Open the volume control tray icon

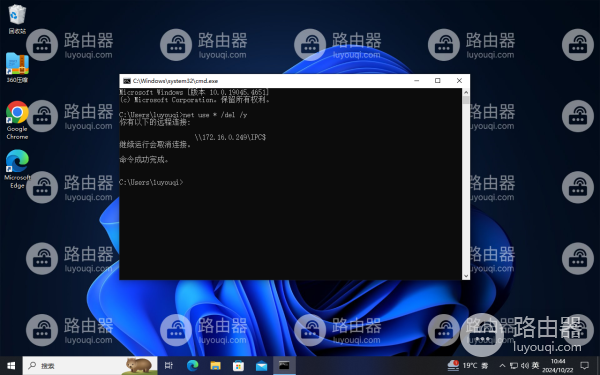click(525, 366)
